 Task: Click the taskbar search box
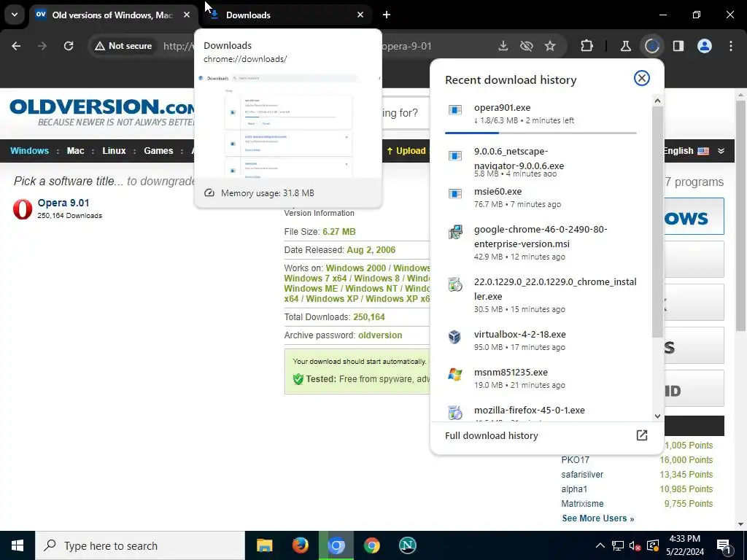pos(140,545)
